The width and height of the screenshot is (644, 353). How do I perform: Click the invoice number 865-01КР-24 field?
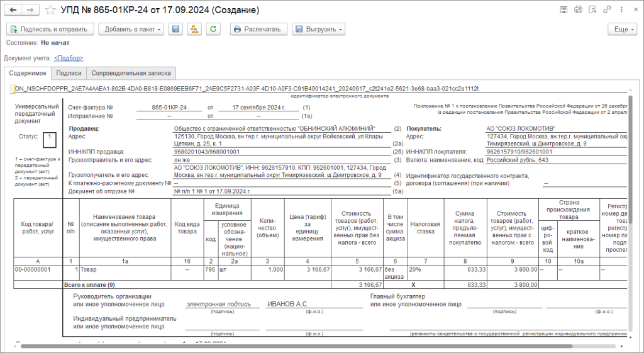coord(169,107)
